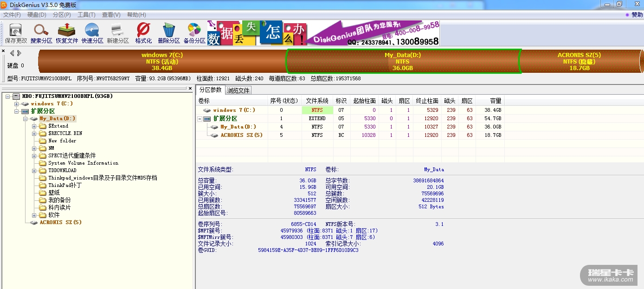Screen dimensions: 644x289
Task: Close the left tree panel with the X
Action: (x=190, y=88)
